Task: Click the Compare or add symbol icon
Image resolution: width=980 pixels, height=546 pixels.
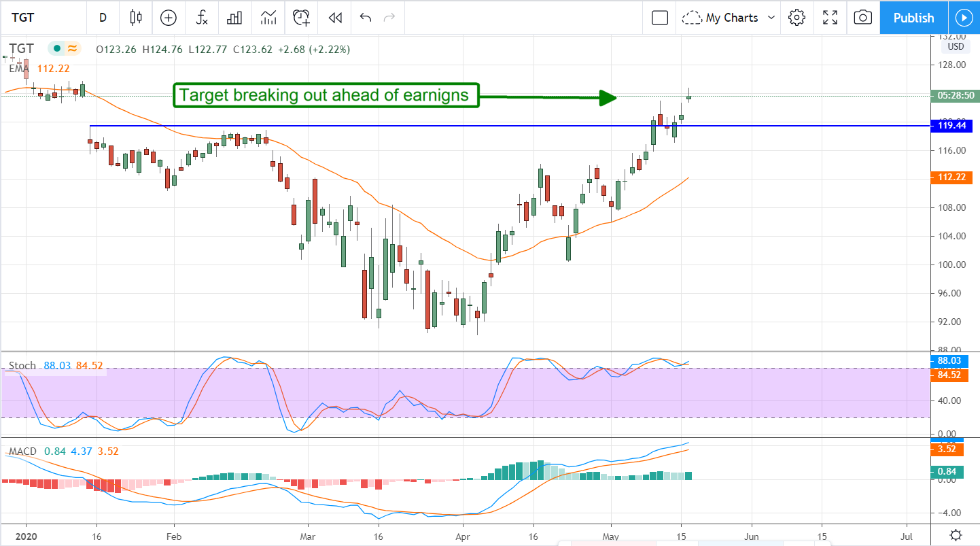Action: [168, 18]
